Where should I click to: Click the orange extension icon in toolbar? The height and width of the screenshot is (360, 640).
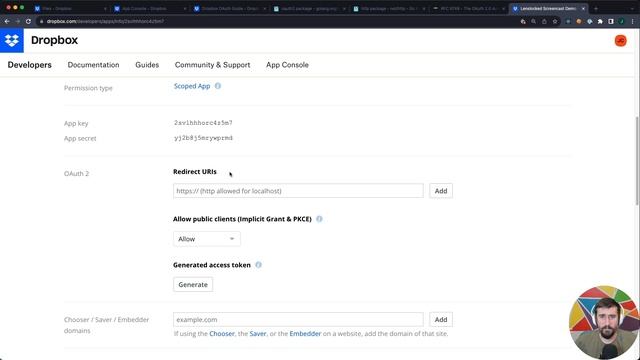tap(579, 21)
